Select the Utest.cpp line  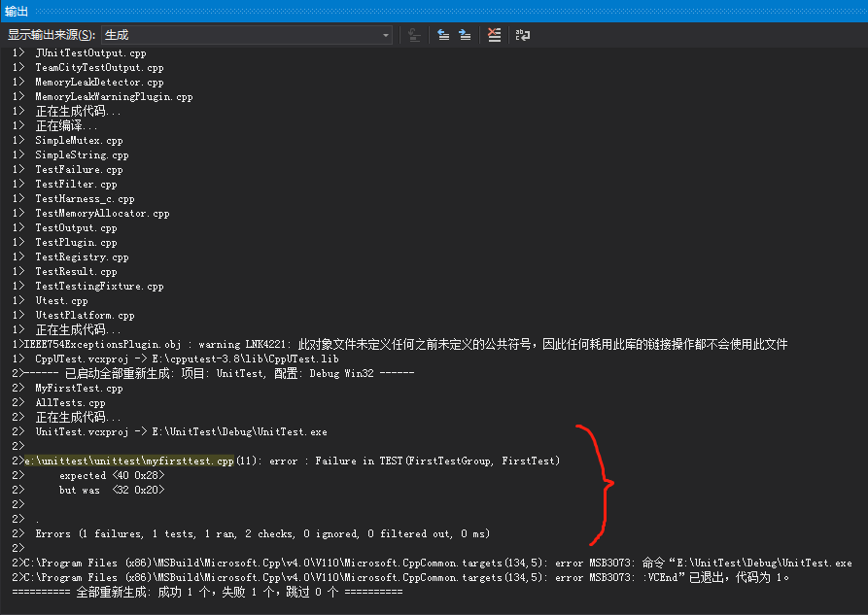(x=50, y=300)
